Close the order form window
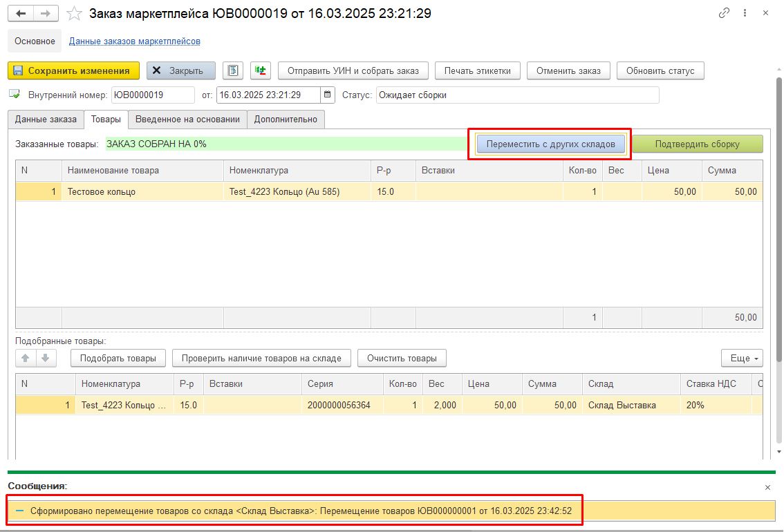The image size is (784, 532). click(x=765, y=14)
